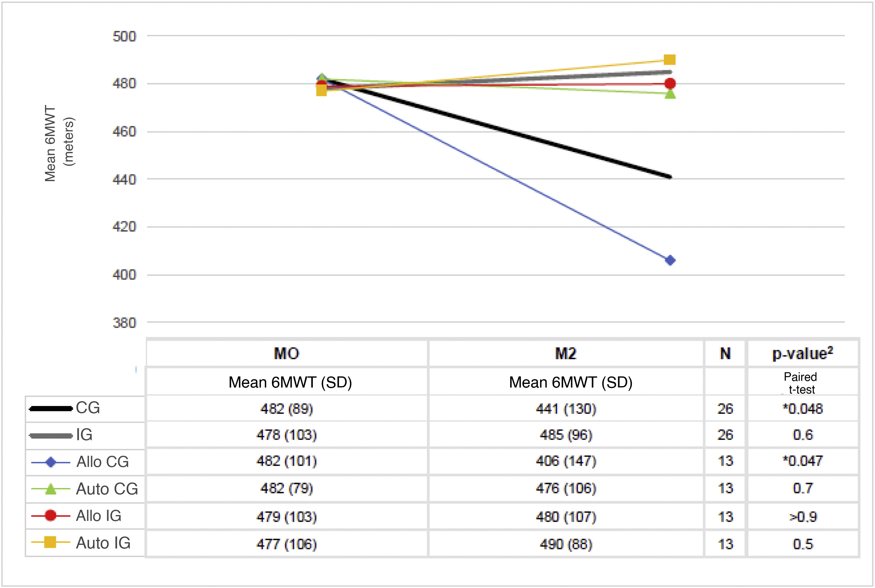
Task: Click the p-value column header
Action: click(x=802, y=354)
